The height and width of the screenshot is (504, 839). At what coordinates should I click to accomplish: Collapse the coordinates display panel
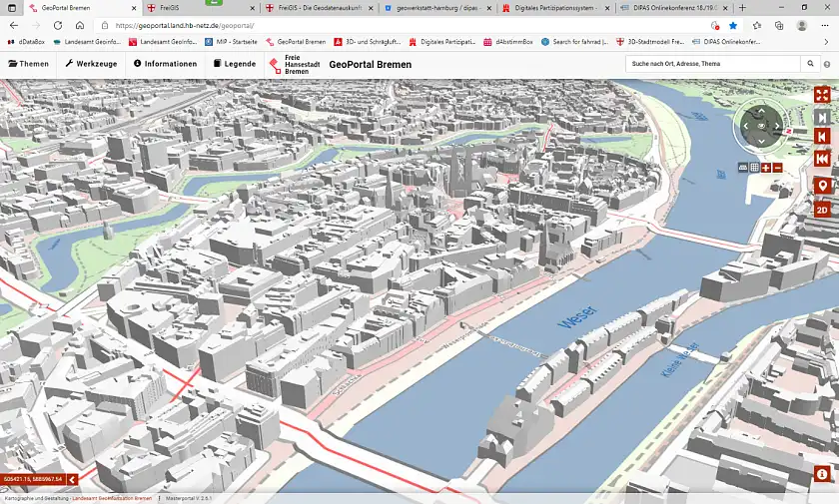click(72, 480)
